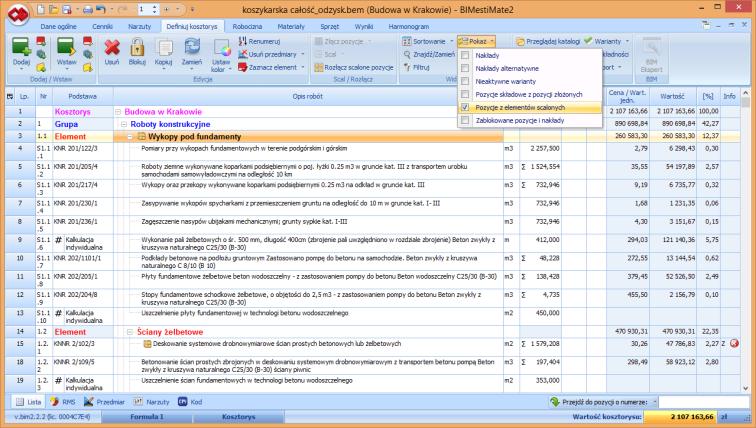Open the BIMestiMate application menu logo
Image resolution: width=756 pixels, height=428 pixels.
tap(18, 14)
